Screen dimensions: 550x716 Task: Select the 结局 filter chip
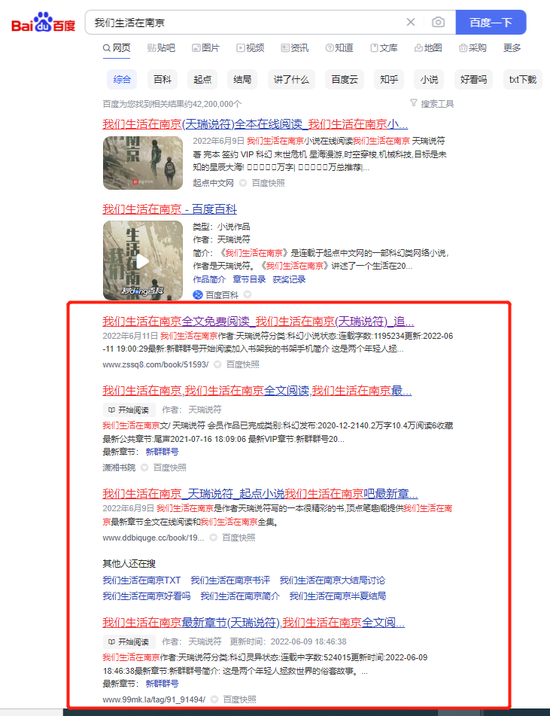[x=242, y=79]
